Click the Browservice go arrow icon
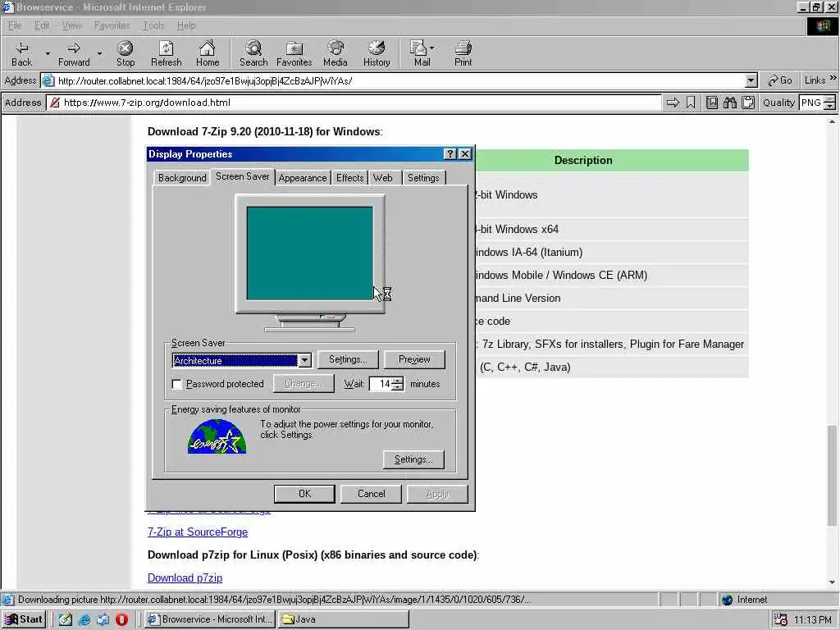 pos(673,103)
